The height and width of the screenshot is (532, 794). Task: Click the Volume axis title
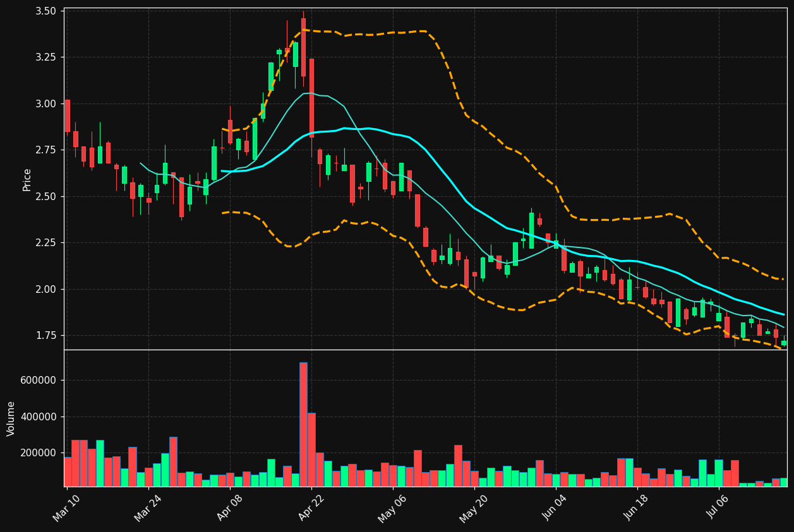coord(11,418)
